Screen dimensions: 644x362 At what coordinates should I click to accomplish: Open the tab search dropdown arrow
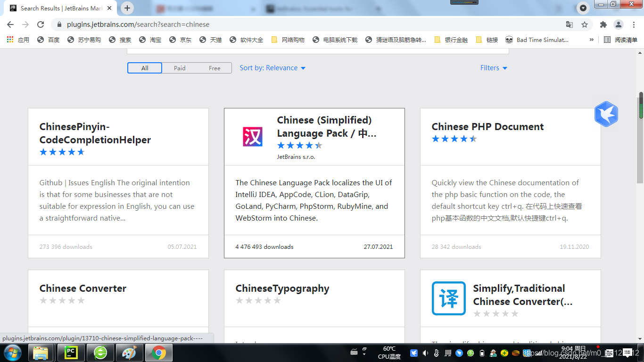pyautogui.click(x=583, y=8)
